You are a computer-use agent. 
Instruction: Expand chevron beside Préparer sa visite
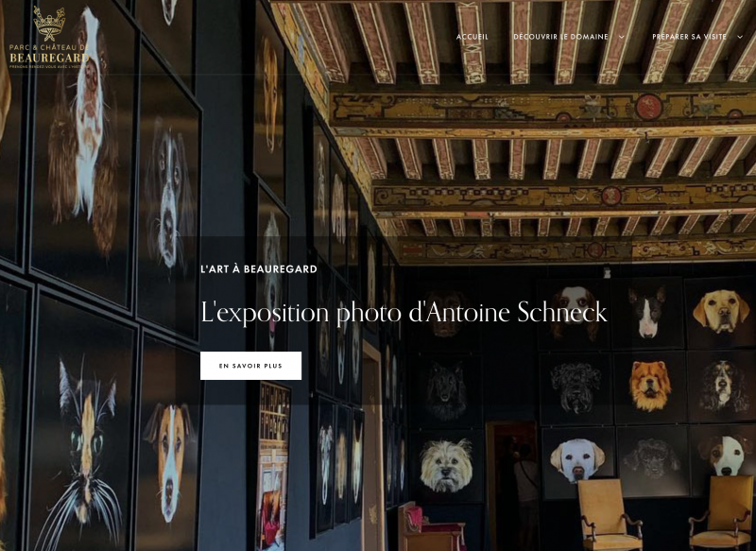[x=740, y=37]
